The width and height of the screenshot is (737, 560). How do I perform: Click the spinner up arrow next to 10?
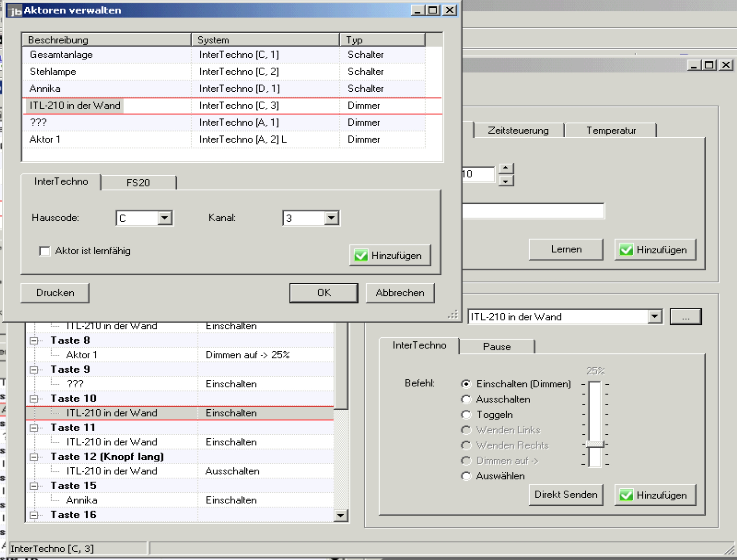(506, 168)
